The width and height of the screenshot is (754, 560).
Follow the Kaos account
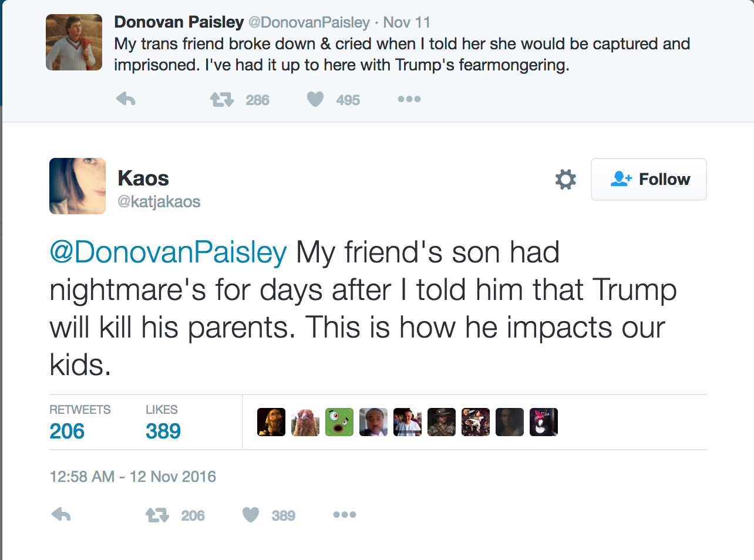pyautogui.click(x=648, y=179)
